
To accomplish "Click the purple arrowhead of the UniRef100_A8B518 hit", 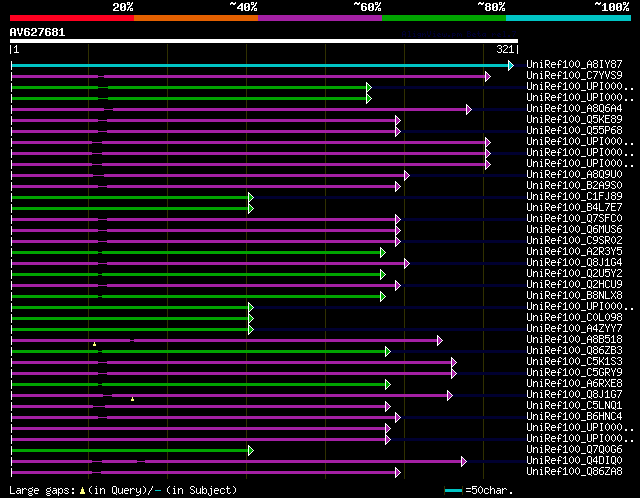I will (x=440, y=340).
